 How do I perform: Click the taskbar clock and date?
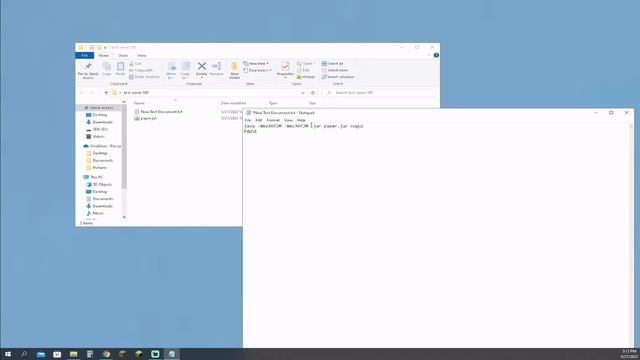tap(629, 354)
